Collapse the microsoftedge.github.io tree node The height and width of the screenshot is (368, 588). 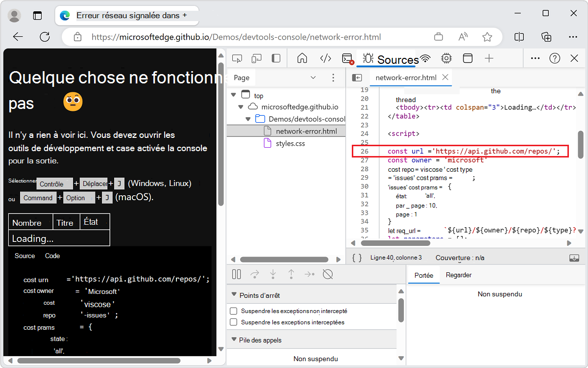241,106
